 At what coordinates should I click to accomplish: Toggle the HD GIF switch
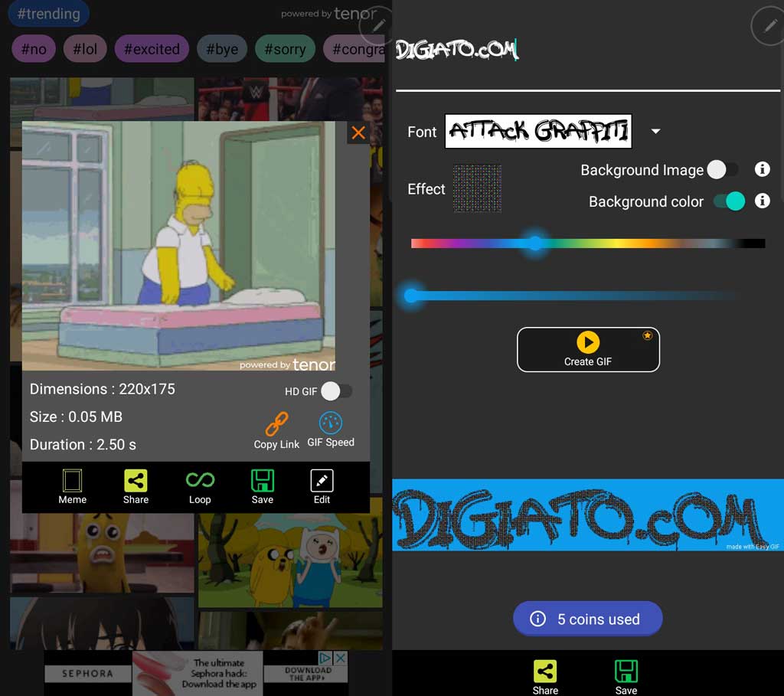point(337,391)
